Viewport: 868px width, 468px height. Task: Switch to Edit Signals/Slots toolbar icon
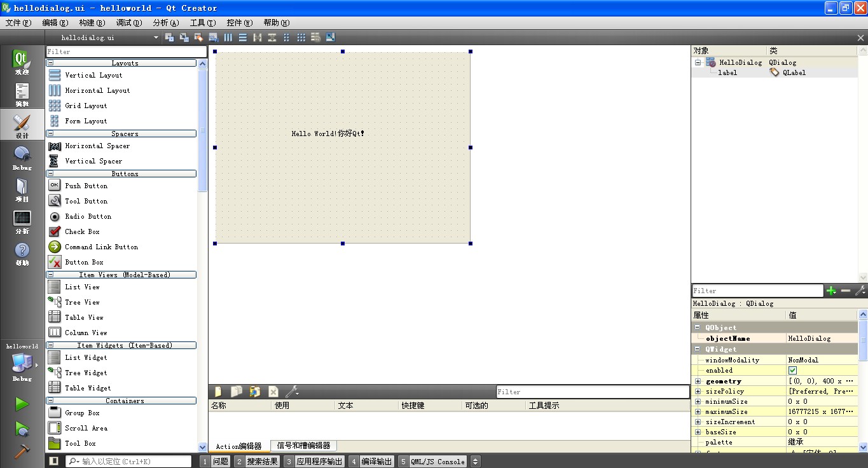[x=184, y=38]
